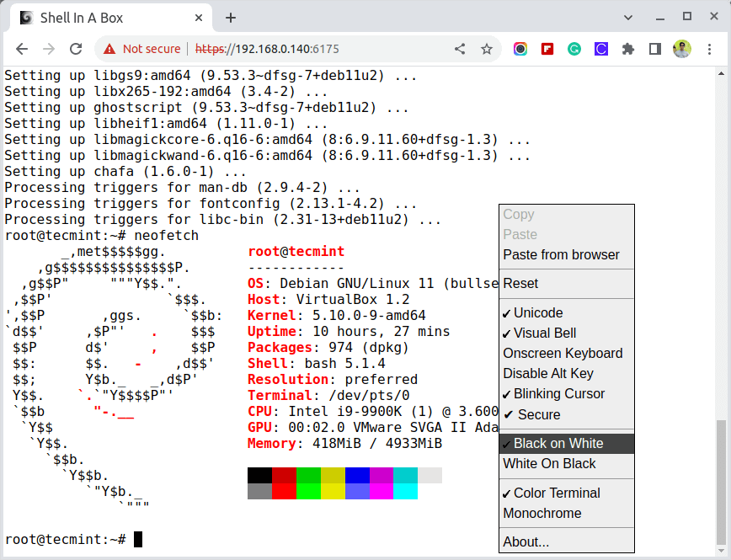
Task: Reload the Shell In A Box page
Action: 76,49
